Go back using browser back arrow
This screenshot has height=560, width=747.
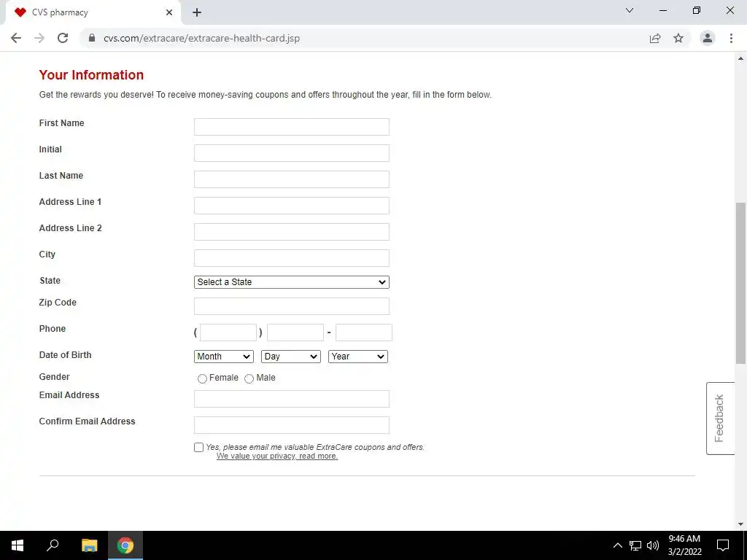16,38
